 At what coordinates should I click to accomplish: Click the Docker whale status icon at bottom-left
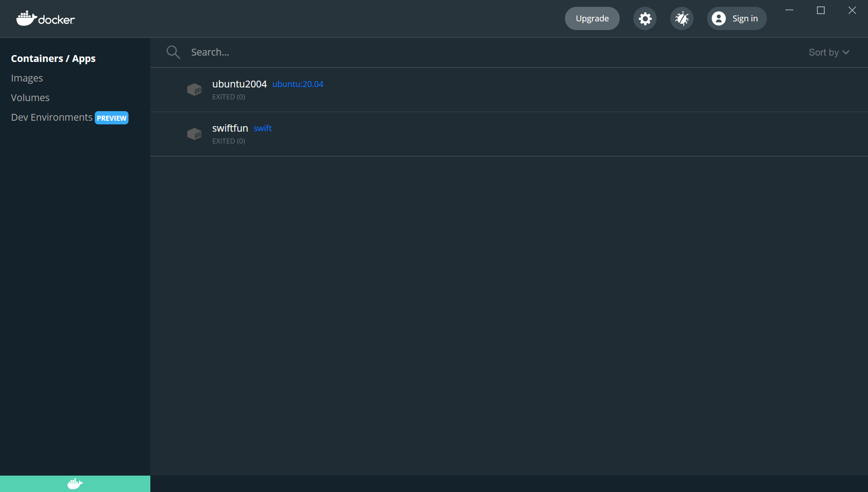75,484
